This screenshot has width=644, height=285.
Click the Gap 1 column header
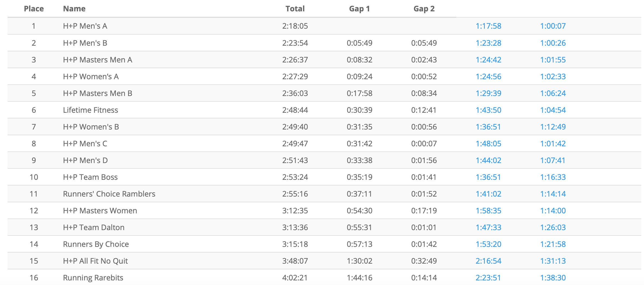(x=359, y=9)
